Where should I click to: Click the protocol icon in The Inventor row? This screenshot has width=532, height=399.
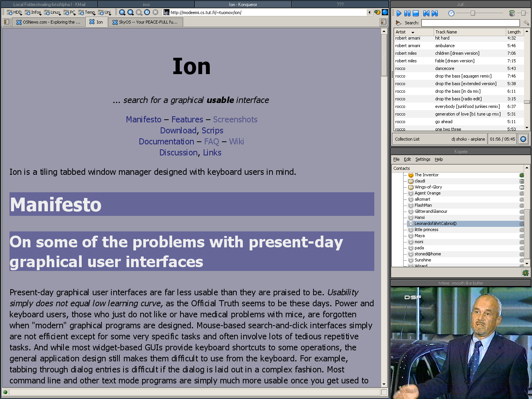(x=522, y=175)
